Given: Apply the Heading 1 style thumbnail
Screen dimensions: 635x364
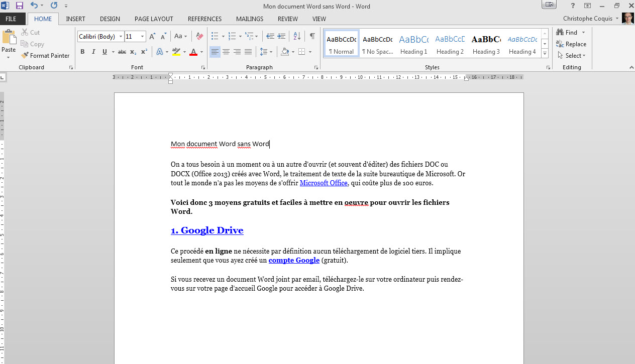Looking at the screenshot, I should point(413,44).
